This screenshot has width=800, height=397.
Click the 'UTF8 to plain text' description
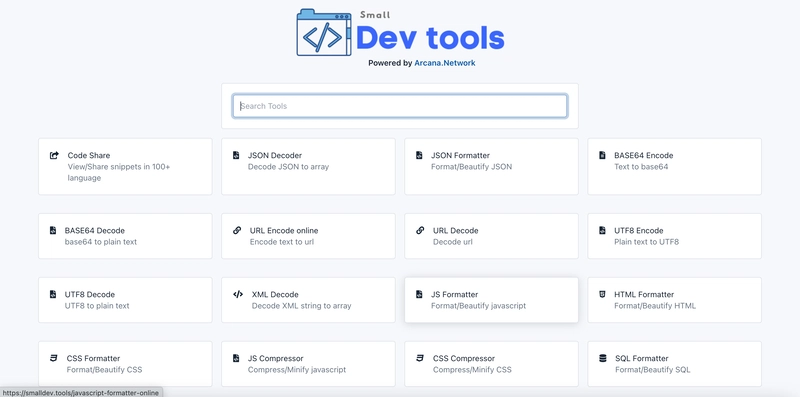[x=97, y=306]
